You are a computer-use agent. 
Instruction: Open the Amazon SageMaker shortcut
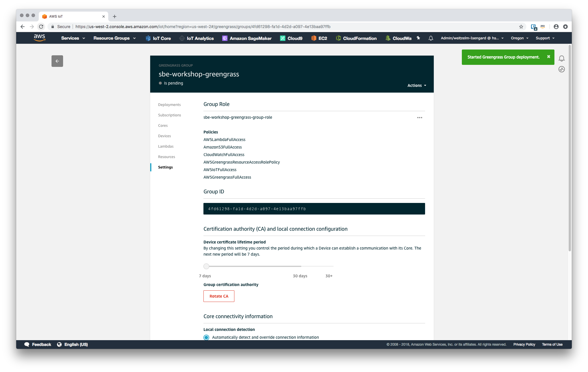coord(247,38)
